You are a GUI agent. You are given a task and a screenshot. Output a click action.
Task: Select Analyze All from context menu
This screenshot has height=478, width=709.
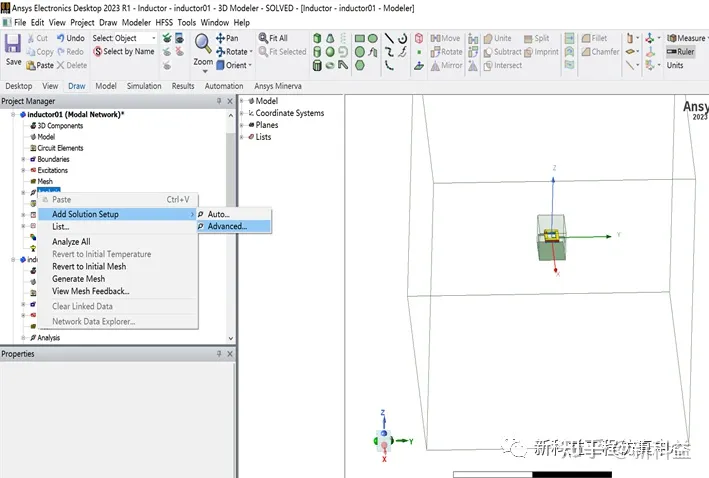(71, 242)
